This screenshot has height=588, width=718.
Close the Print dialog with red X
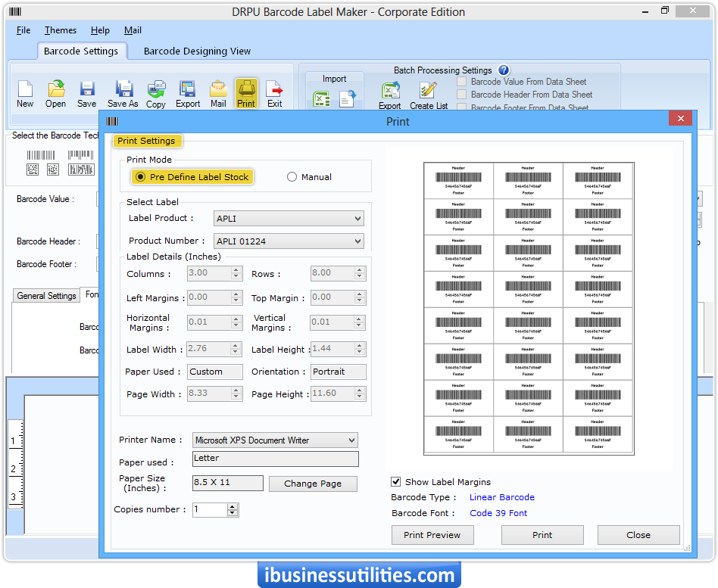pyautogui.click(x=680, y=119)
